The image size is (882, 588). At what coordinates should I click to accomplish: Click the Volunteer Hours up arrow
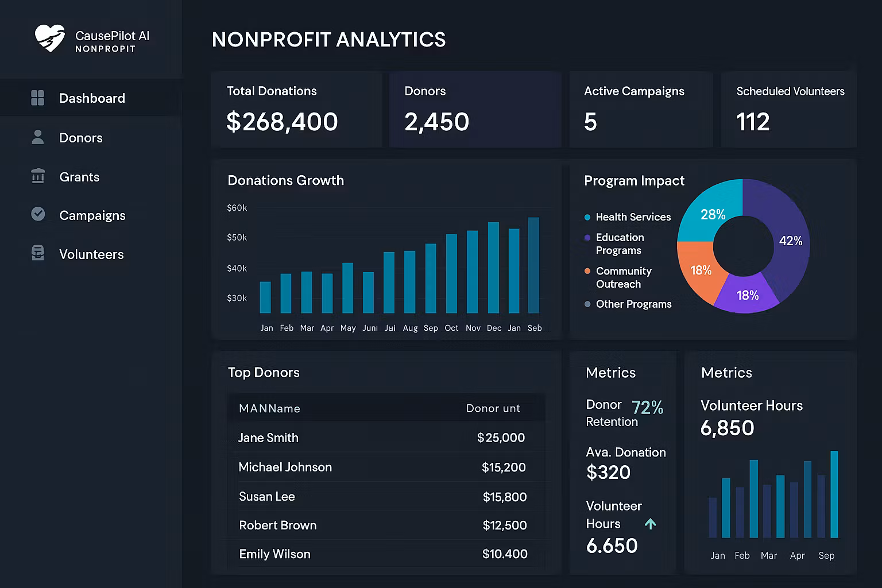650,524
